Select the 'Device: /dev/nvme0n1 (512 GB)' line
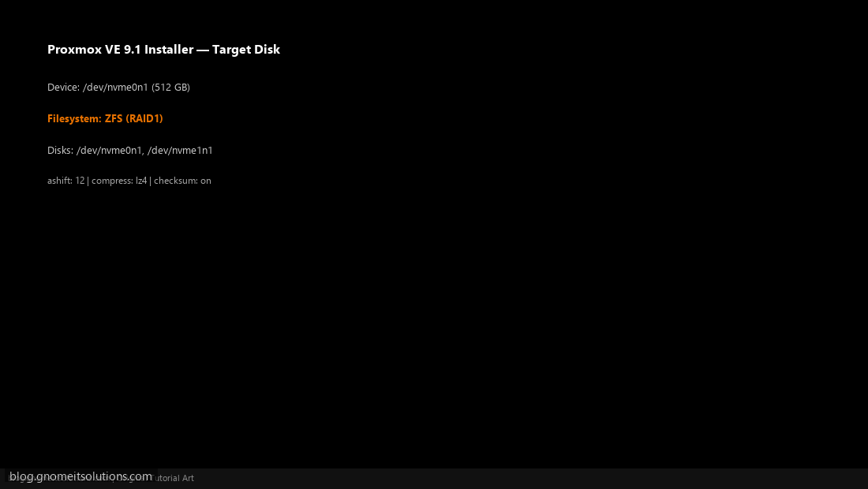Screen dimensions: 868x489 click(118, 88)
